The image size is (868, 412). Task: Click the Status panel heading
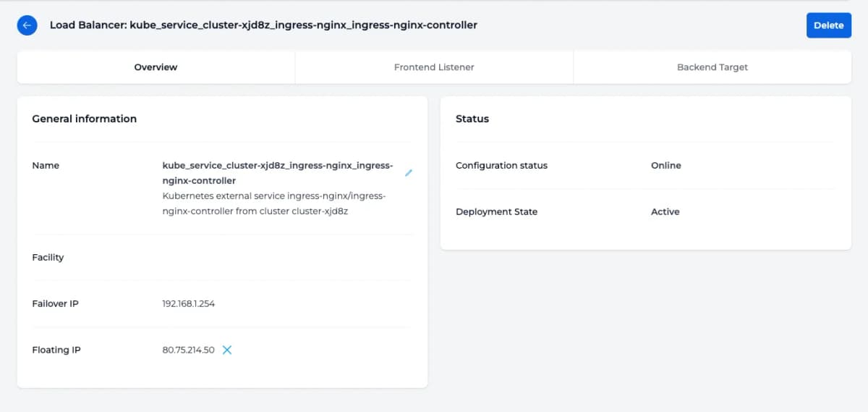coord(472,119)
